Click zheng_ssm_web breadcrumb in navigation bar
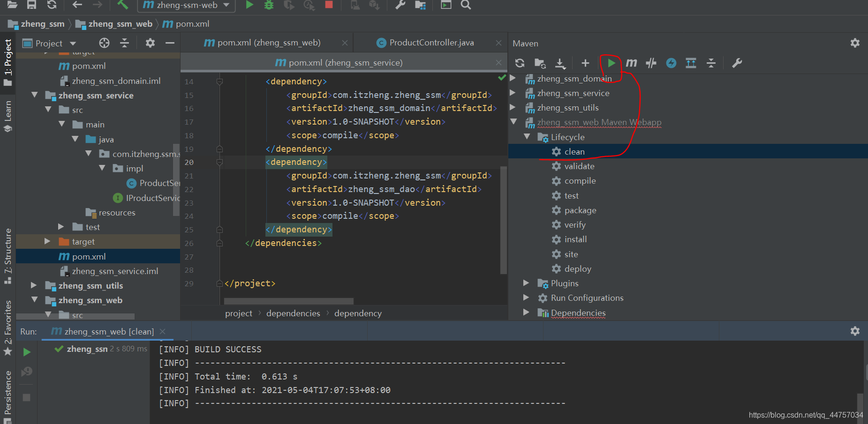The width and height of the screenshot is (868, 424). 120,24
